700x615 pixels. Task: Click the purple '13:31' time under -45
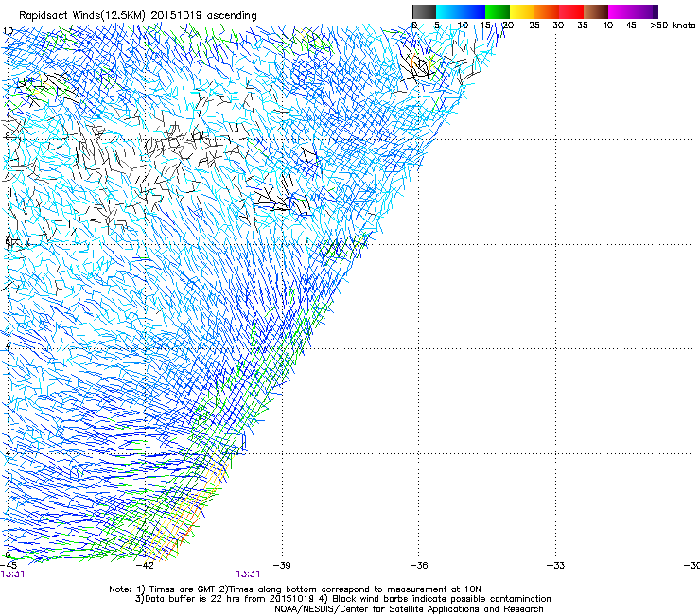pyautogui.click(x=12, y=574)
